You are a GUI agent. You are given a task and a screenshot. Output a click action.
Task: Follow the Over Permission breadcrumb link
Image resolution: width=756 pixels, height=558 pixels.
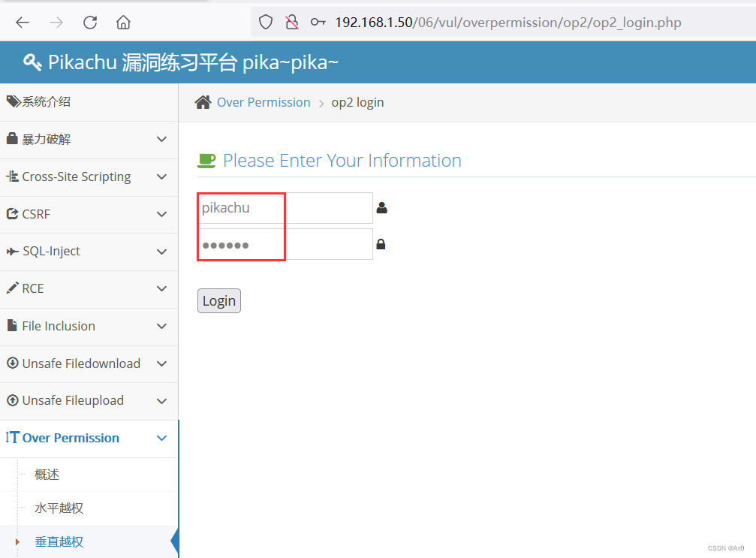click(264, 102)
